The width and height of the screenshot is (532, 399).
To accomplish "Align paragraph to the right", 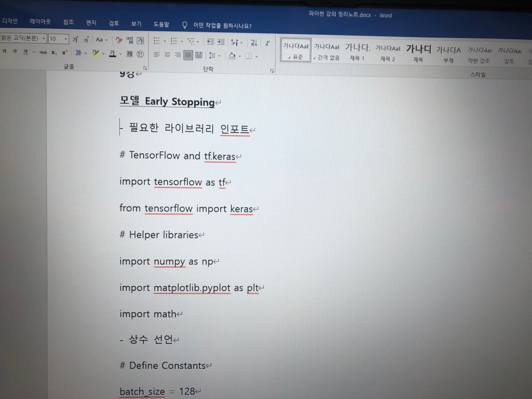I will (178, 55).
